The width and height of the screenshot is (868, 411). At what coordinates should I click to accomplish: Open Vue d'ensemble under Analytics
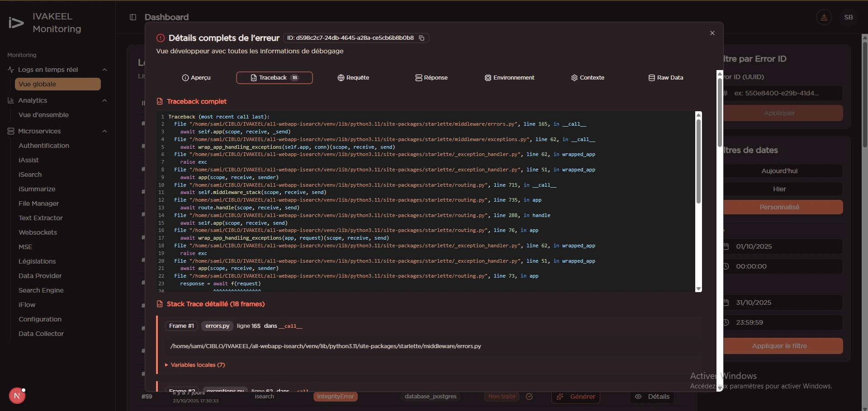pos(58,115)
